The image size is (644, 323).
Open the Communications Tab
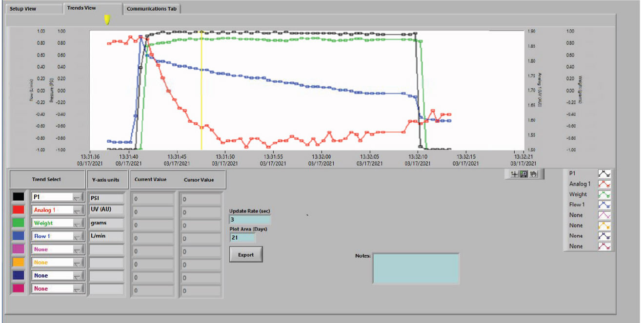pos(152,8)
